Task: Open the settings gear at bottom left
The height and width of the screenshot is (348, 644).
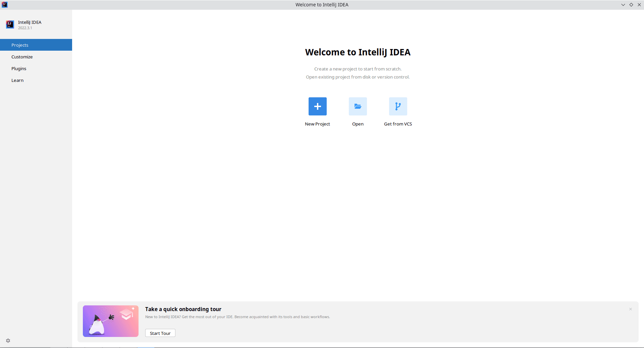Action: 8,341
